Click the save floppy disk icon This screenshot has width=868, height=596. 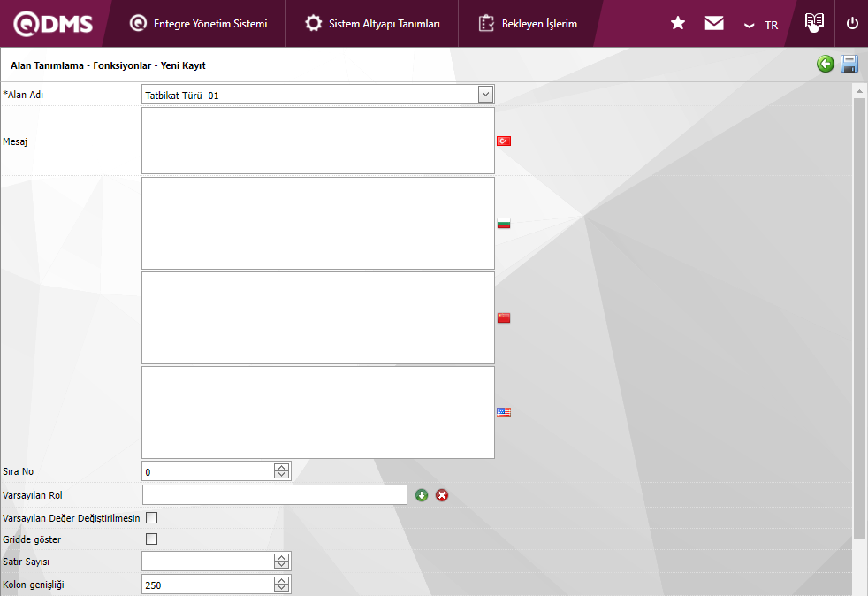pyautogui.click(x=849, y=64)
